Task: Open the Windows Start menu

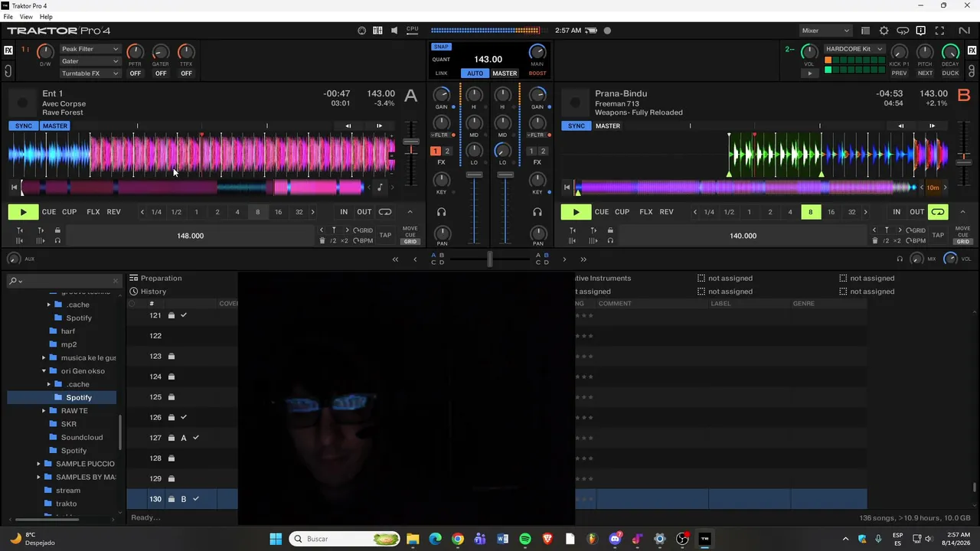Action: (x=276, y=539)
